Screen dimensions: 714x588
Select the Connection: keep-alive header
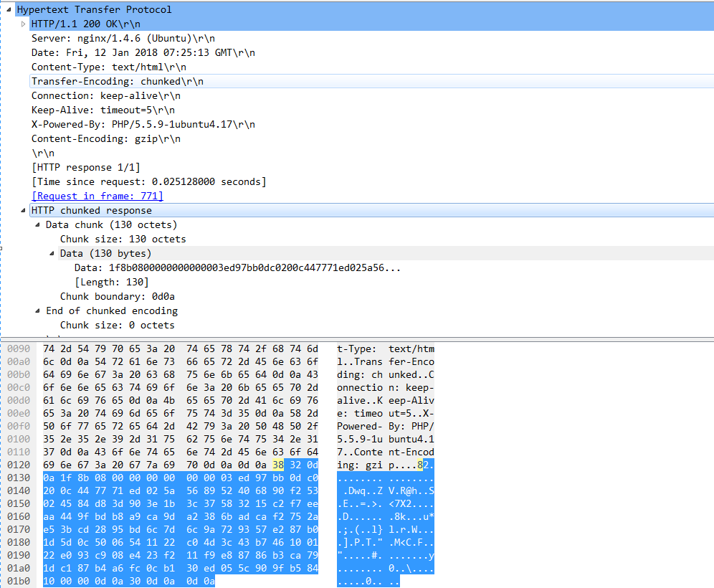coord(105,95)
